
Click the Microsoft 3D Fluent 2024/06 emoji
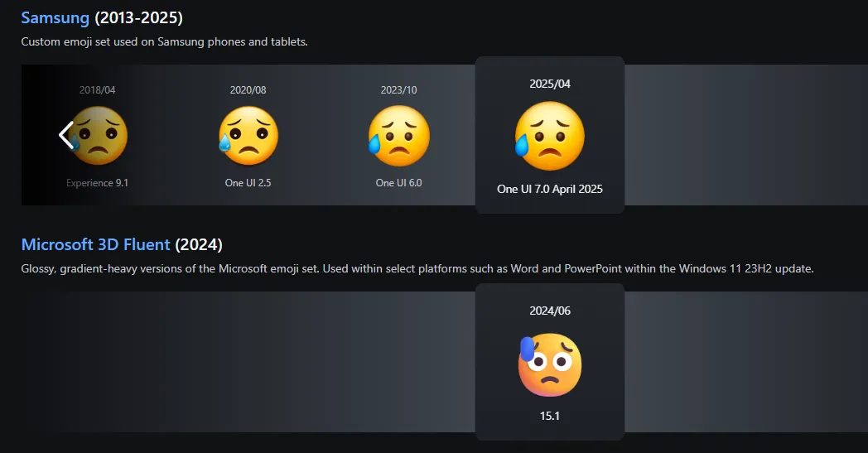point(549,364)
